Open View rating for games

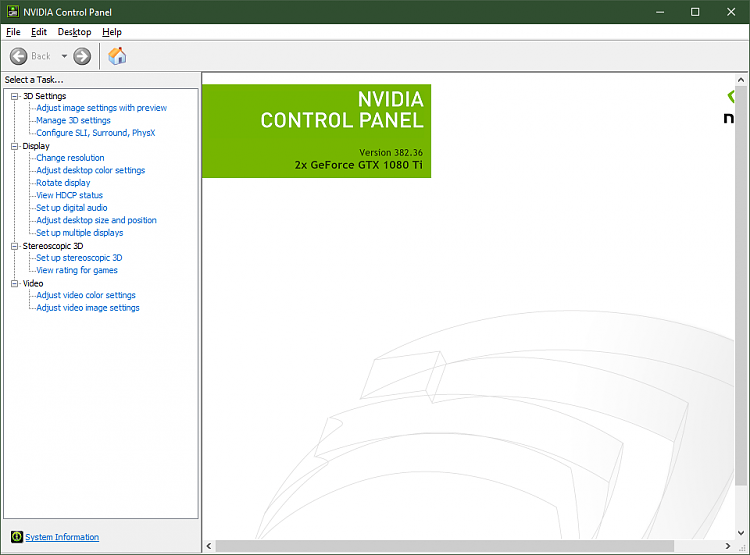77,270
